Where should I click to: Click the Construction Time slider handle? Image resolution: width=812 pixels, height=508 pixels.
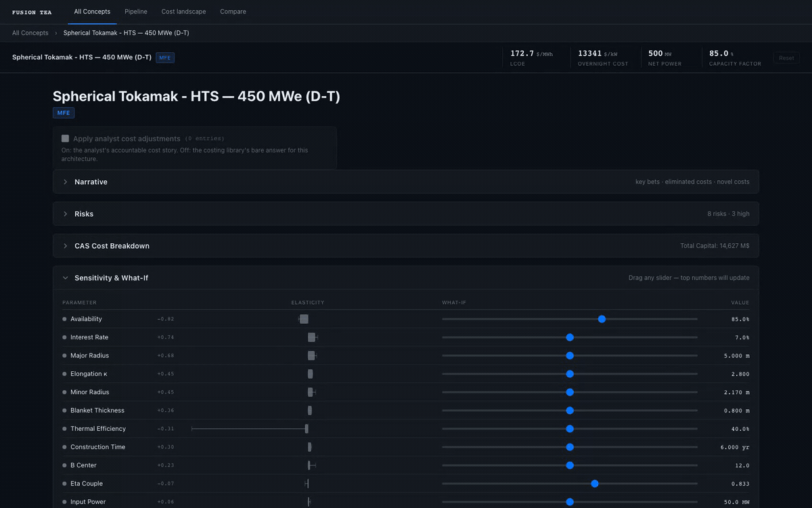click(x=570, y=447)
